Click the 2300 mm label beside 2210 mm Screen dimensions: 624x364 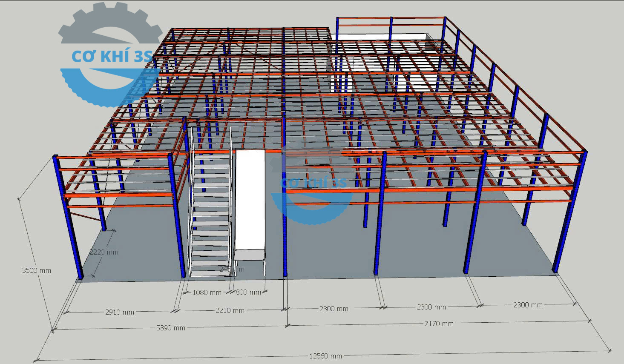[x=334, y=309]
